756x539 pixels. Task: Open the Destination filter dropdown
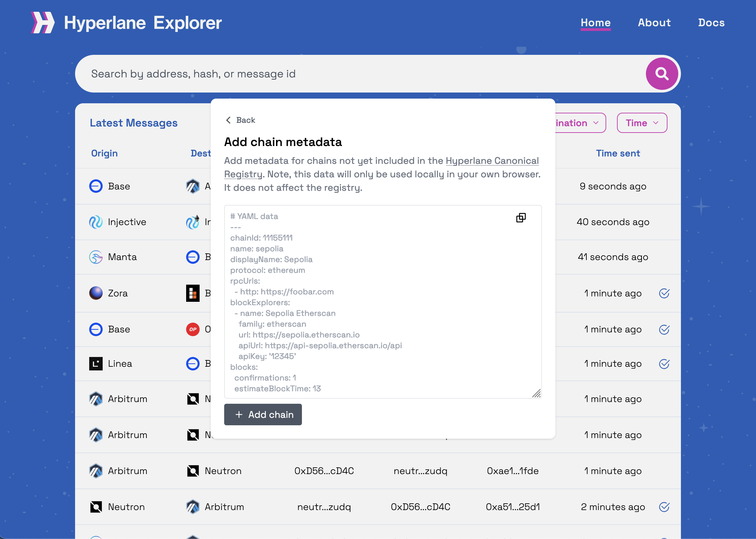click(x=580, y=123)
